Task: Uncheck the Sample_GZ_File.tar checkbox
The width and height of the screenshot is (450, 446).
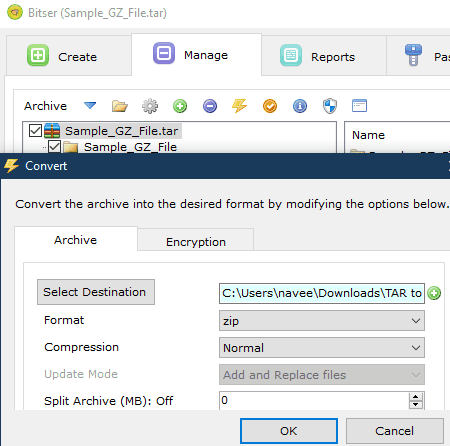Action: coord(35,131)
